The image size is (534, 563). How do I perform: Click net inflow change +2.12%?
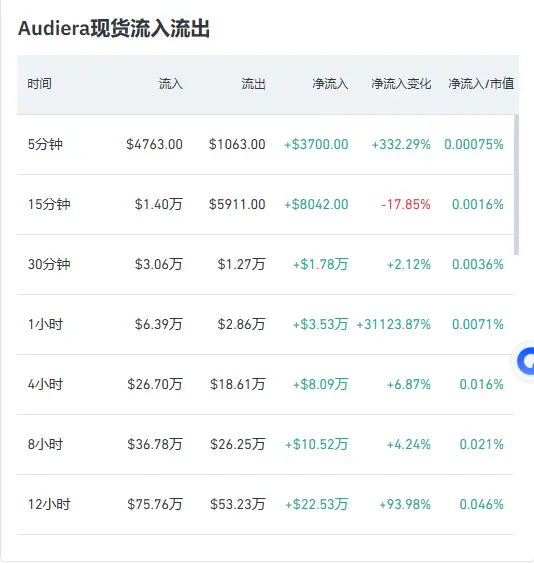[409, 264]
